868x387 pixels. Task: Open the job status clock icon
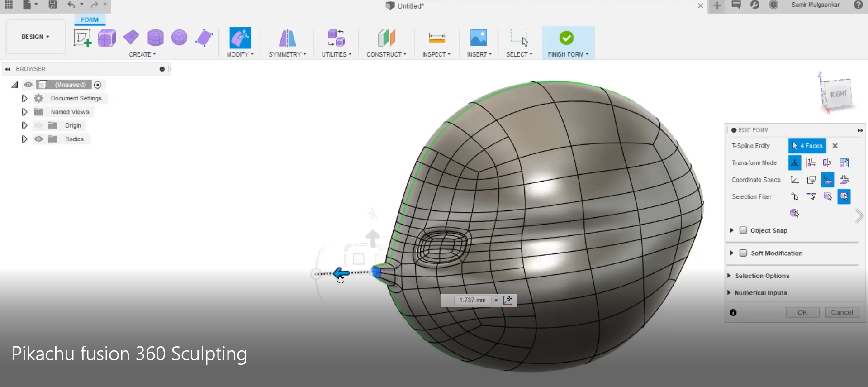tap(773, 5)
